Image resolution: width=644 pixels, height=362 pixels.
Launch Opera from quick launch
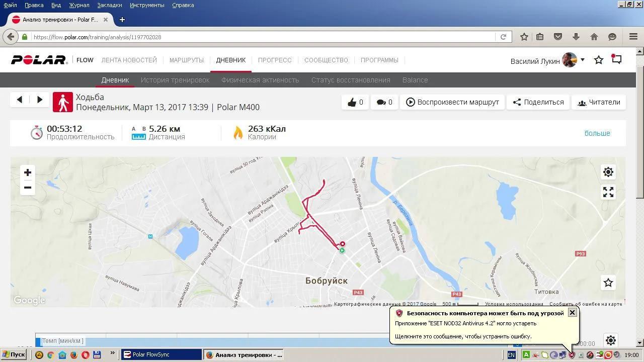tap(86, 354)
